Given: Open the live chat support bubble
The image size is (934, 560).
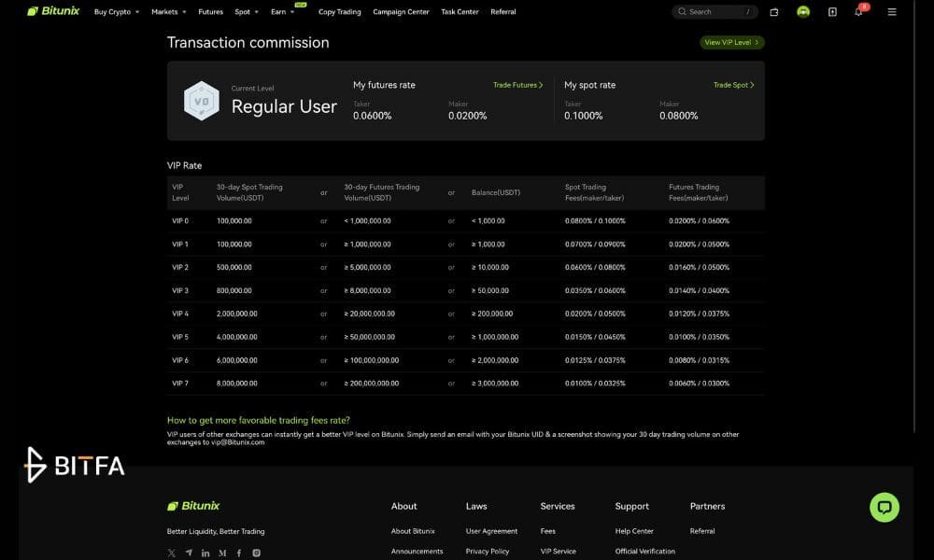Looking at the screenshot, I should pyautogui.click(x=884, y=507).
